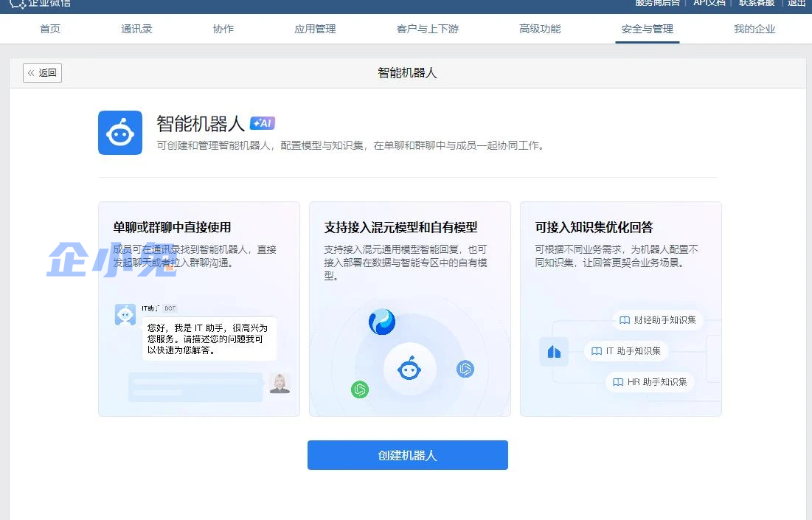Click the 单聊或群聊中直接使用 heading
Viewport: 812px width, 520px height.
(x=172, y=227)
